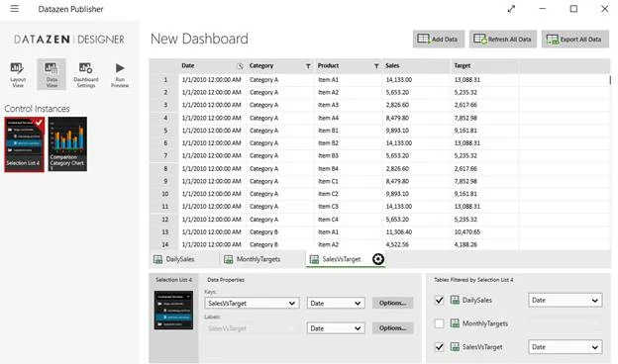The image size is (618, 364).
Task: Select the Selection List 4 control instance
Action: (x=24, y=144)
